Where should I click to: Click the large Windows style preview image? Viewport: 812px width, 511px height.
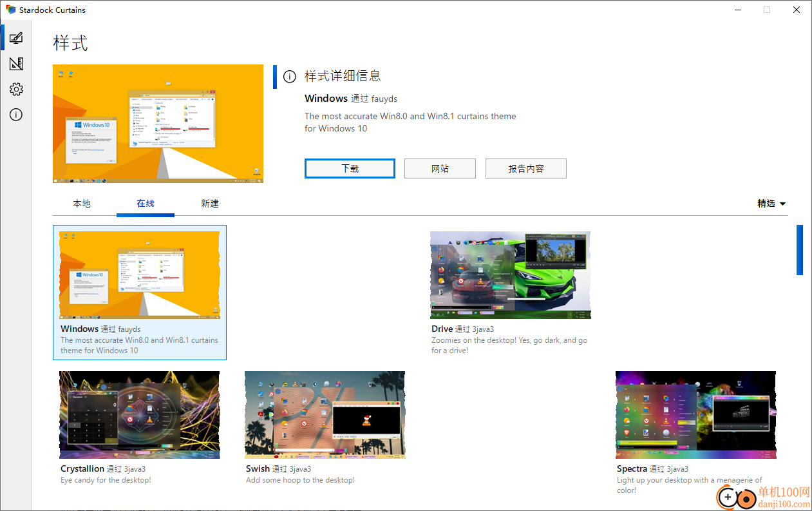(x=158, y=124)
